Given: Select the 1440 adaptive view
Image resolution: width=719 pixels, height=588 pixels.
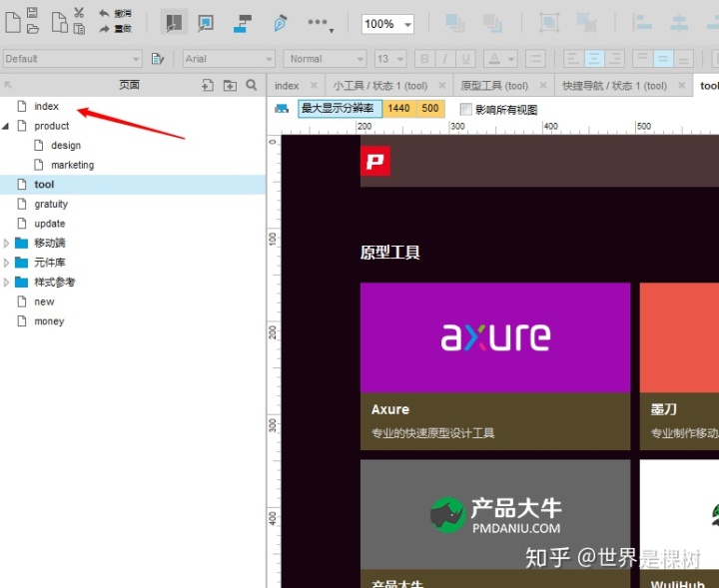Looking at the screenshot, I should (x=398, y=109).
